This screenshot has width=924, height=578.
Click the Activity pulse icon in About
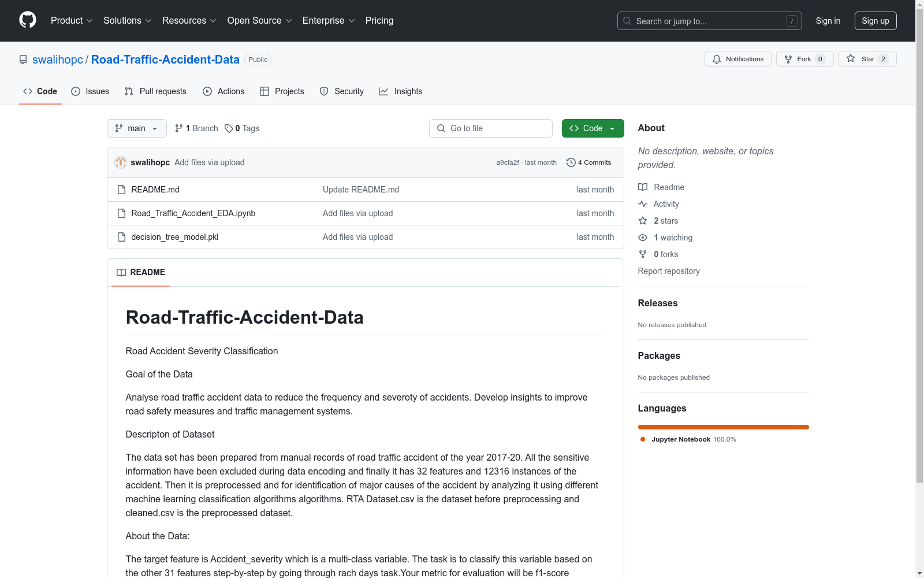tap(643, 204)
